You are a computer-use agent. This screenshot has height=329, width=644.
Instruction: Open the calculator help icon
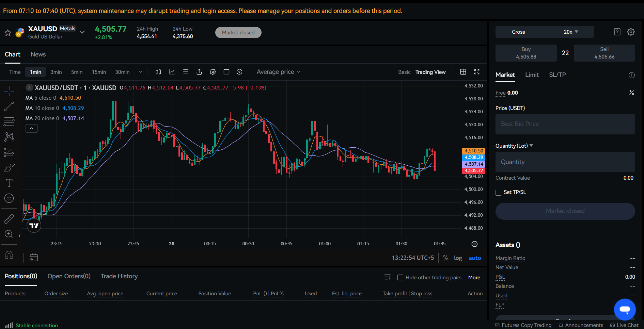pyautogui.click(x=617, y=32)
